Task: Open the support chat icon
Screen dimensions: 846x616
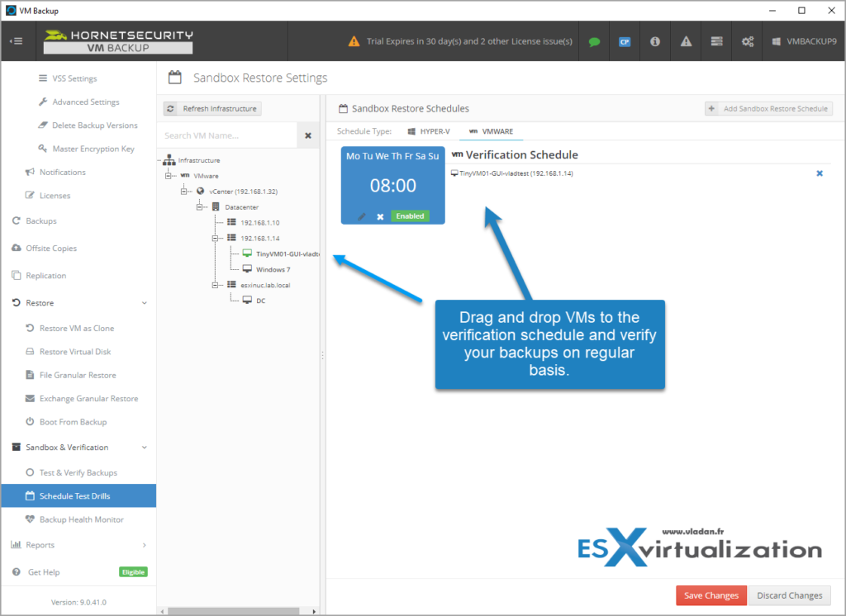Action: click(x=594, y=40)
